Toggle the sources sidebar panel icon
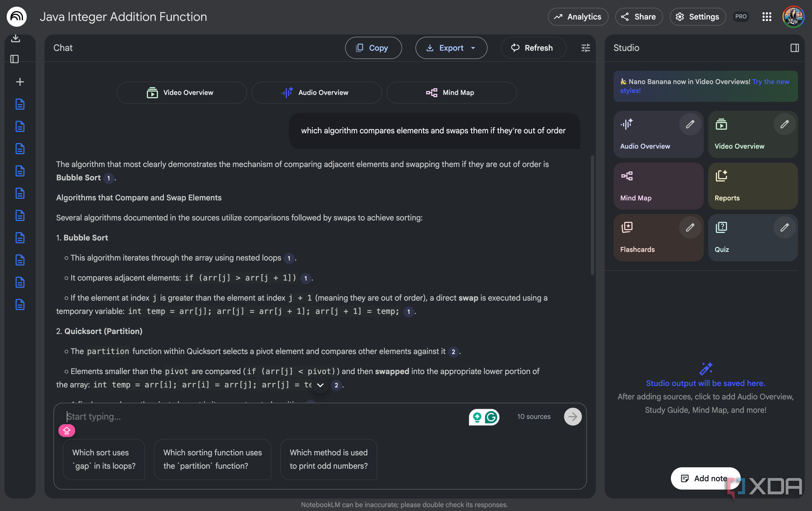 click(x=14, y=59)
